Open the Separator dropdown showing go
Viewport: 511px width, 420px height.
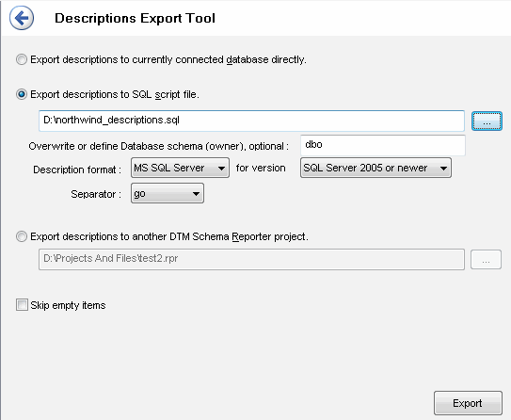pos(168,193)
